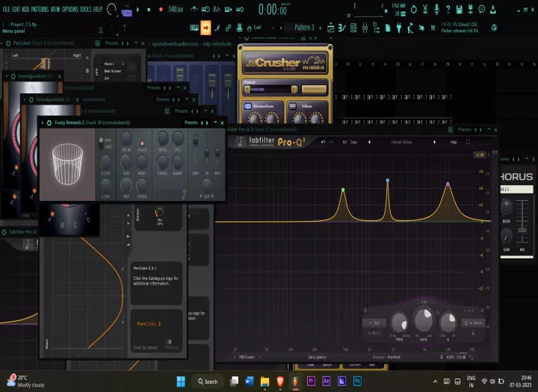This screenshot has height=392, width=538.
Task: Open the plugin picker plug icon
Action: click(399, 28)
